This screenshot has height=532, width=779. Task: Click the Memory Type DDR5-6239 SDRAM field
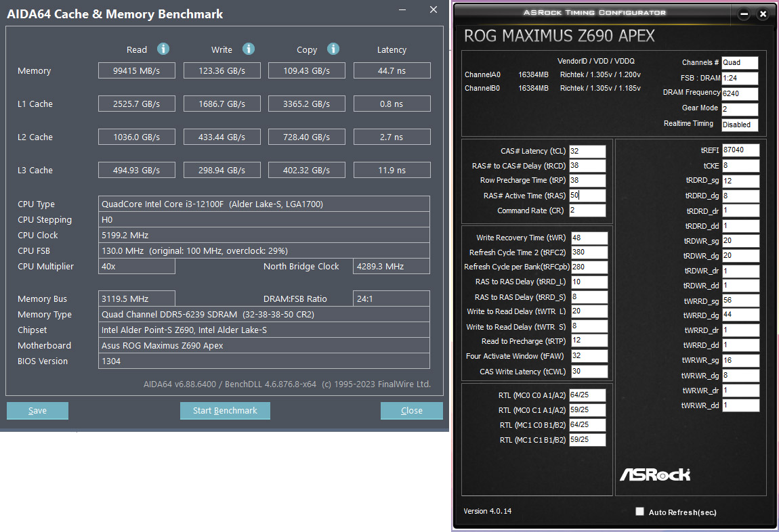(x=264, y=315)
